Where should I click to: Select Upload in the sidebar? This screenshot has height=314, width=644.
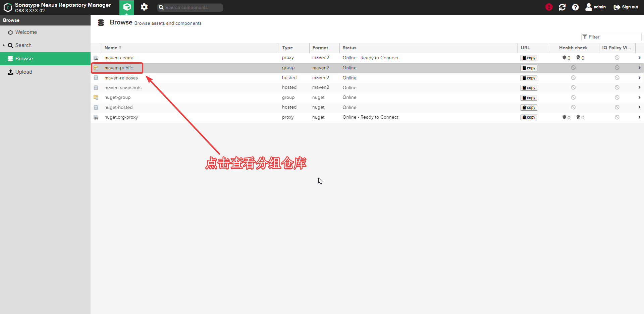tap(23, 72)
